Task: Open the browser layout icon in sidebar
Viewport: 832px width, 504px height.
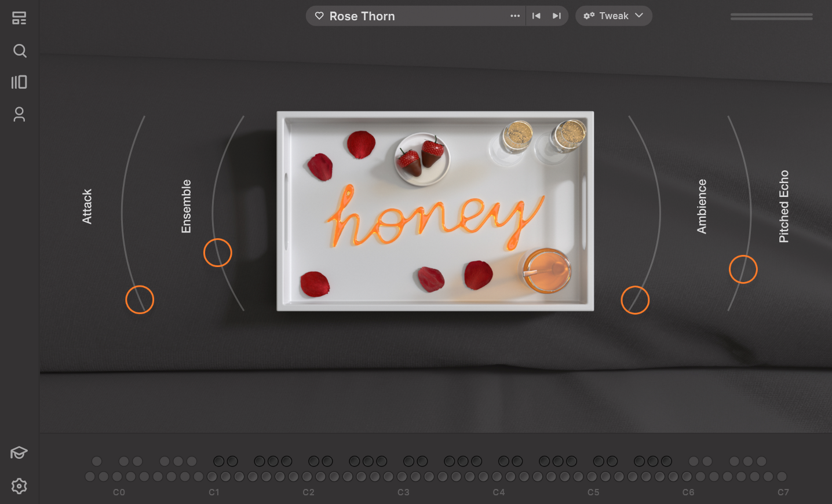Action: 19,19
